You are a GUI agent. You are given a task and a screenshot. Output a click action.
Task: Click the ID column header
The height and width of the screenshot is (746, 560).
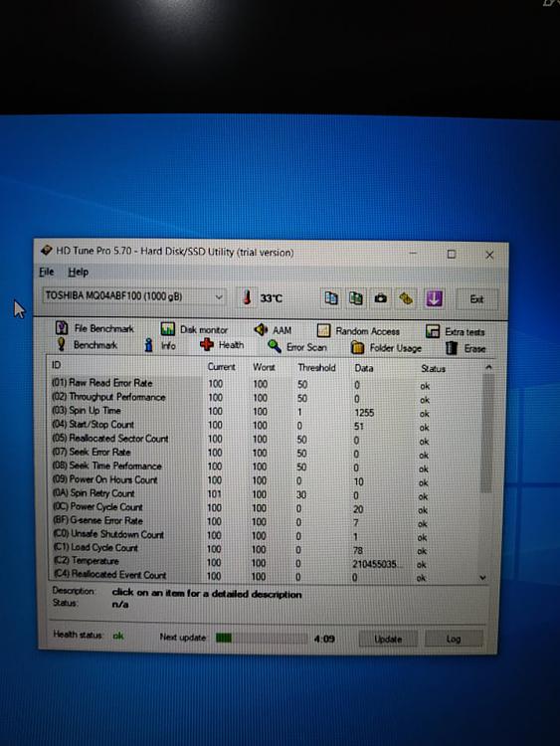point(56,365)
